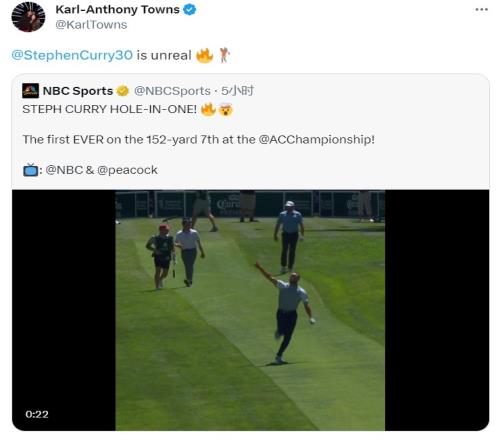Image resolution: width=500 pixels, height=440 pixels.
Task: Click the gold verified badge beside NBC Sports
Action: tap(123, 91)
